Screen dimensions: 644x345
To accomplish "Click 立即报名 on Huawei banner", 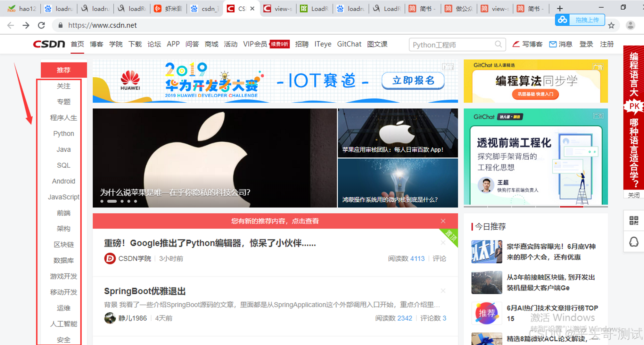I will click(x=413, y=80).
